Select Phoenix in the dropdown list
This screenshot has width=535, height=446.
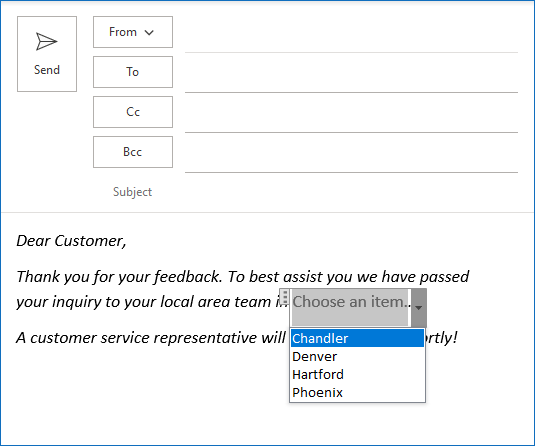click(357, 392)
